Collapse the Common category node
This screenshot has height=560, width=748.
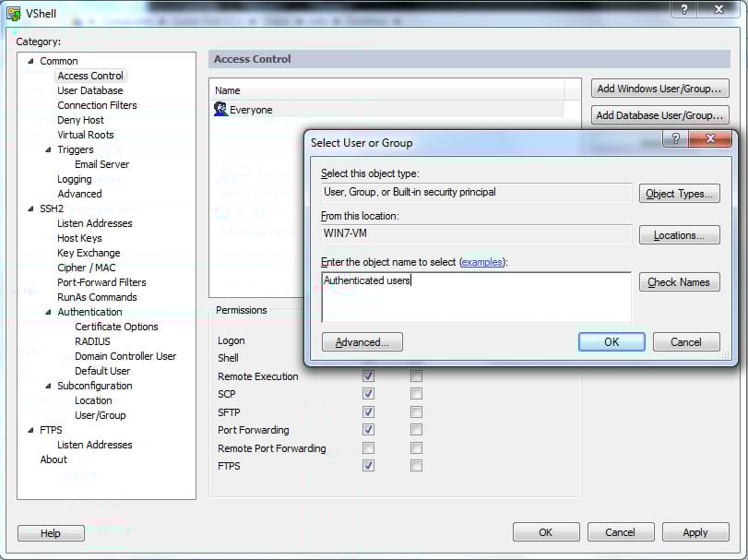(31, 61)
